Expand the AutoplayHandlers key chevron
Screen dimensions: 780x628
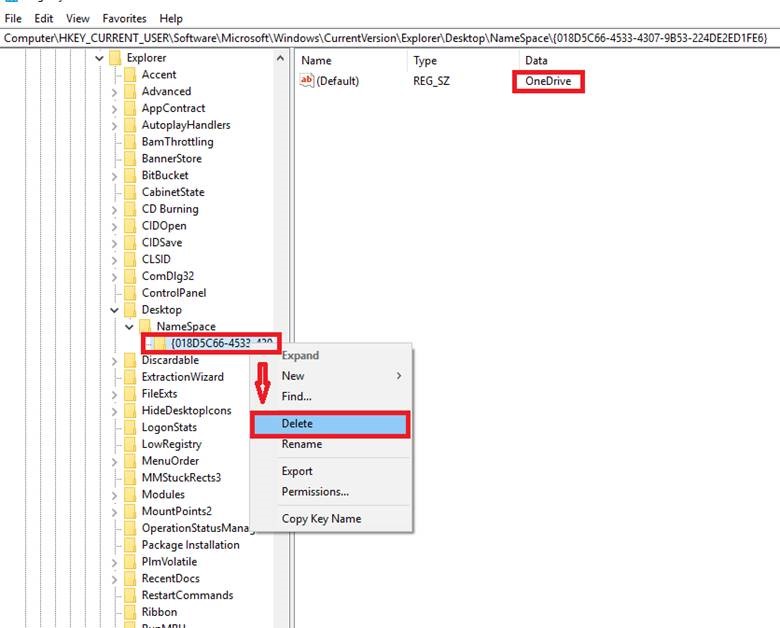point(114,126)
